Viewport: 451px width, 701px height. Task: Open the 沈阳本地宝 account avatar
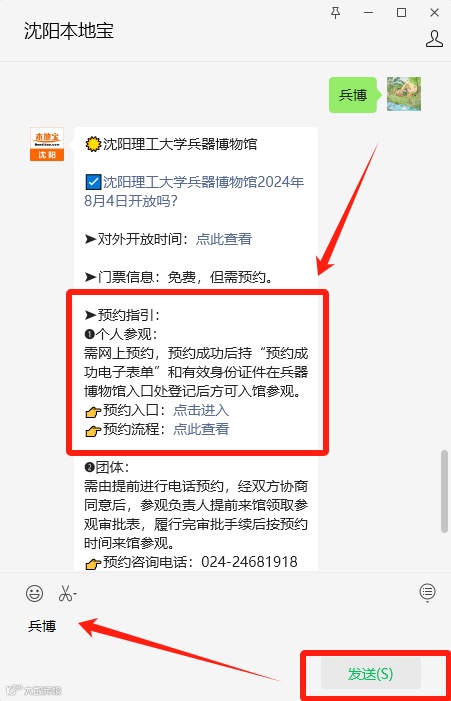[x=47, y=144]
